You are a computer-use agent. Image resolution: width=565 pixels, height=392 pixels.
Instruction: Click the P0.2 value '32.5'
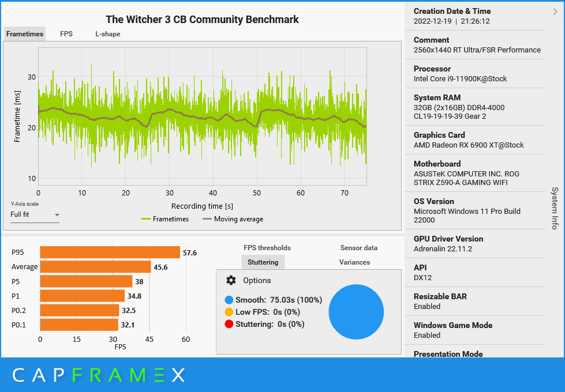129,310
